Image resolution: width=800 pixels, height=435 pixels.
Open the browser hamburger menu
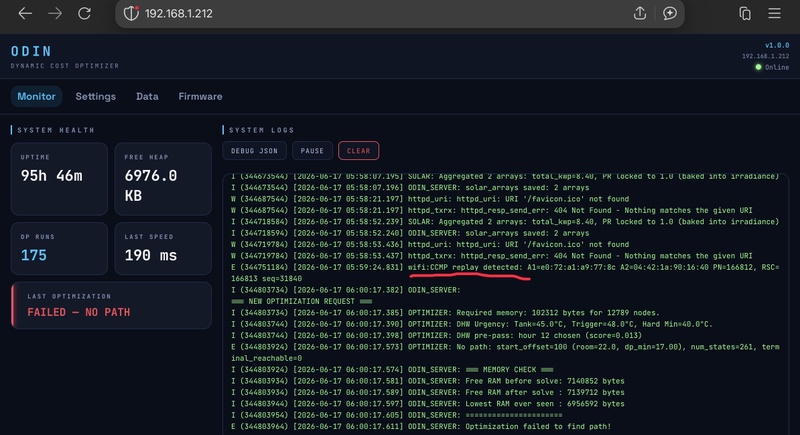774,13
